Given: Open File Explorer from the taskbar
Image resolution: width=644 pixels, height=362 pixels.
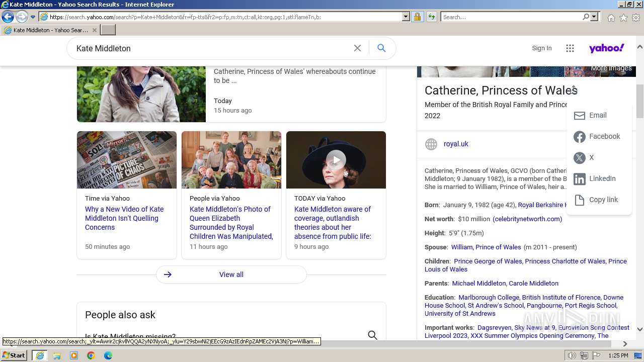Looking at the screenshot, I should point(57,355).
